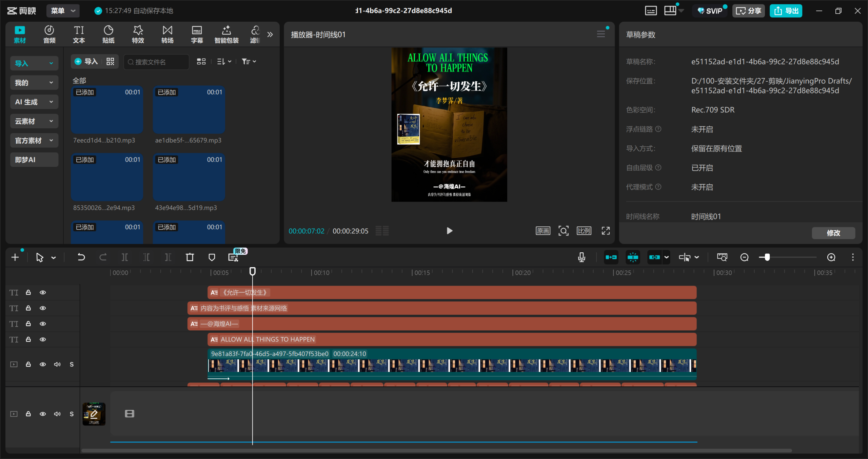
Task: Click the delete clip trash icon
Action: click(x=190, y=257)
